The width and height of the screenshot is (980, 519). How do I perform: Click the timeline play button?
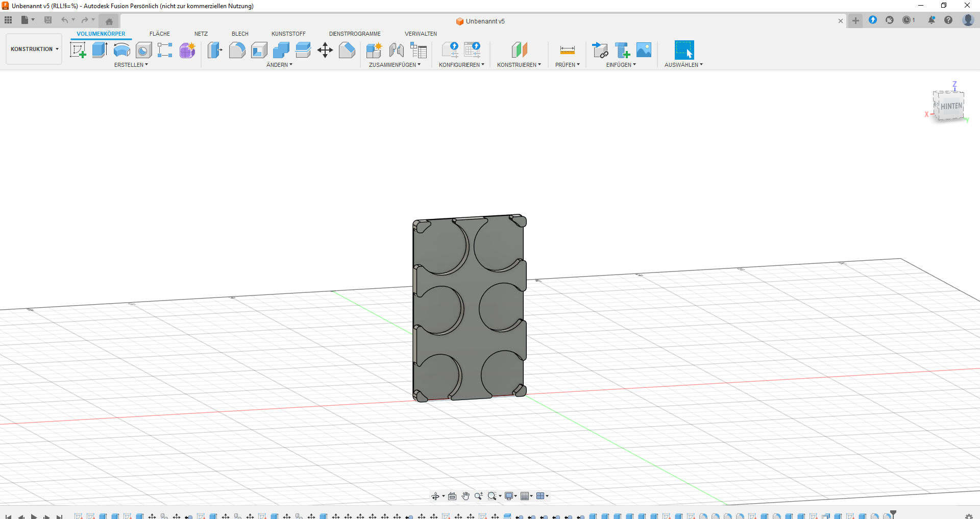[34, 516]
